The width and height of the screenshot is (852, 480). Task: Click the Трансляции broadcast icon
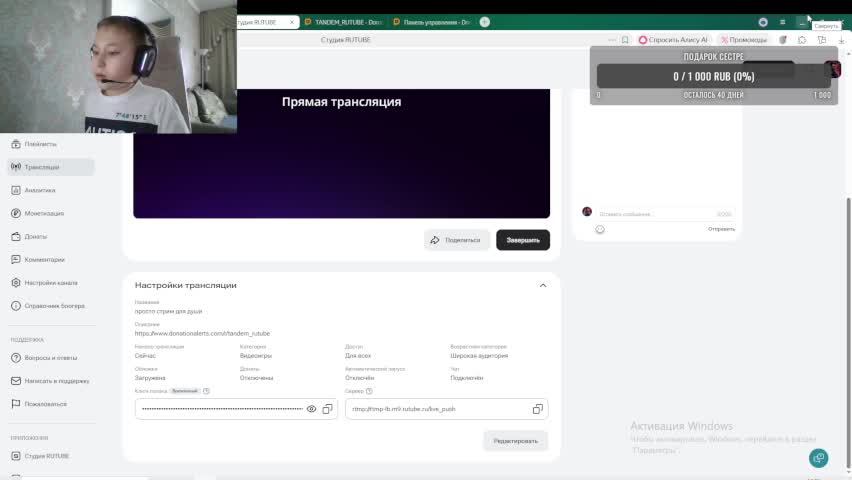[16, 167]
